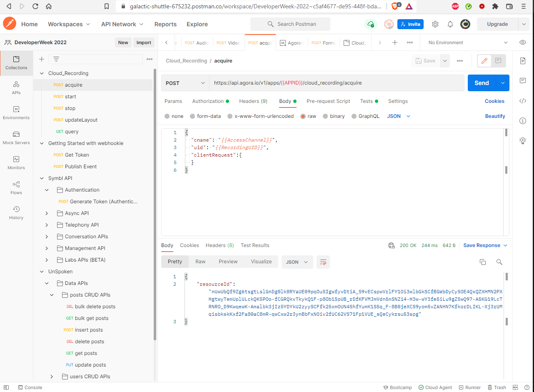The width and height of the screenshot is (534, 392).
Task: Open the APIs sidebar panel
Action: (16, 87)
